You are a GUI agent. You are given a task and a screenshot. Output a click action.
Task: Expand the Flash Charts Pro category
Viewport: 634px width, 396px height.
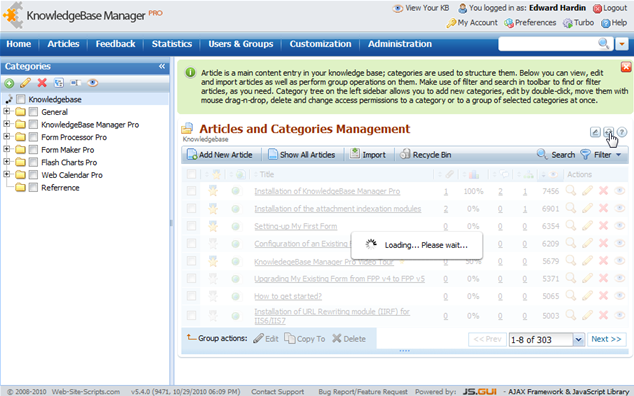pos(6,161)
